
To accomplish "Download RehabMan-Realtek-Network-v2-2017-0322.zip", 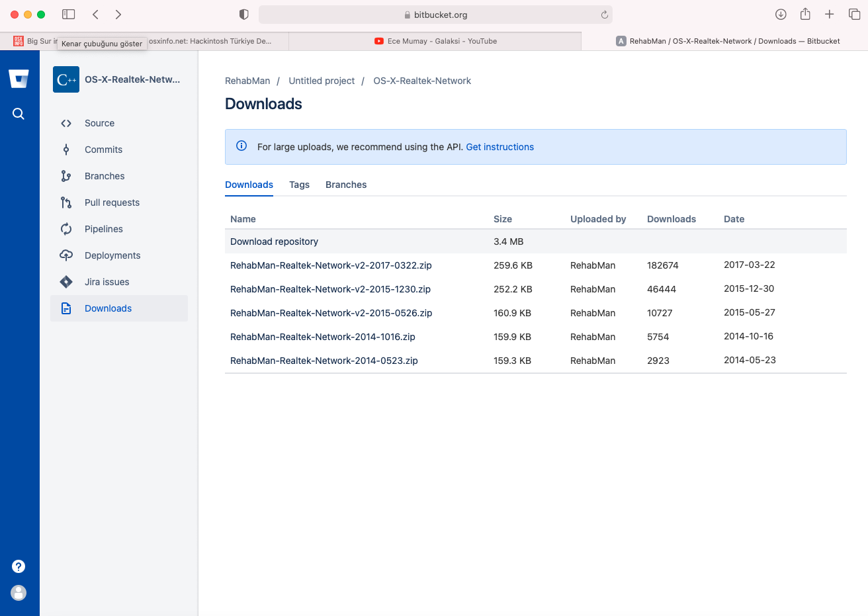I will coord(331,265).
